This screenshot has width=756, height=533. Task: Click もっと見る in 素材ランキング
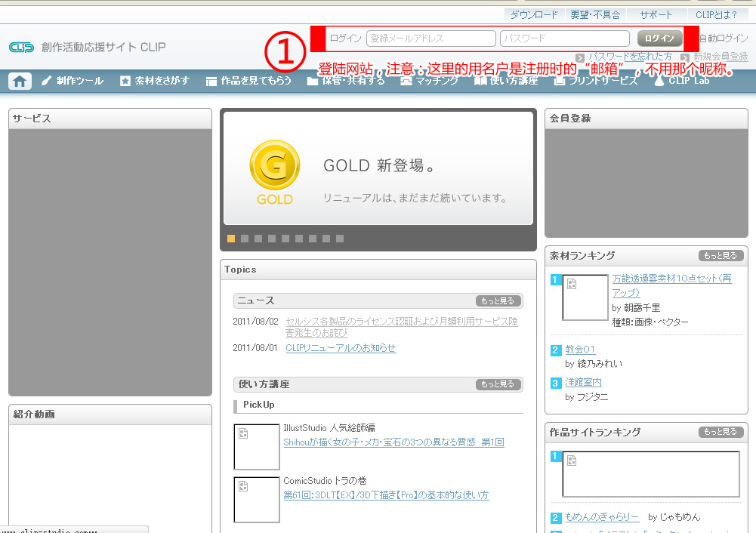pyautogui.click(x=721, y=256)
